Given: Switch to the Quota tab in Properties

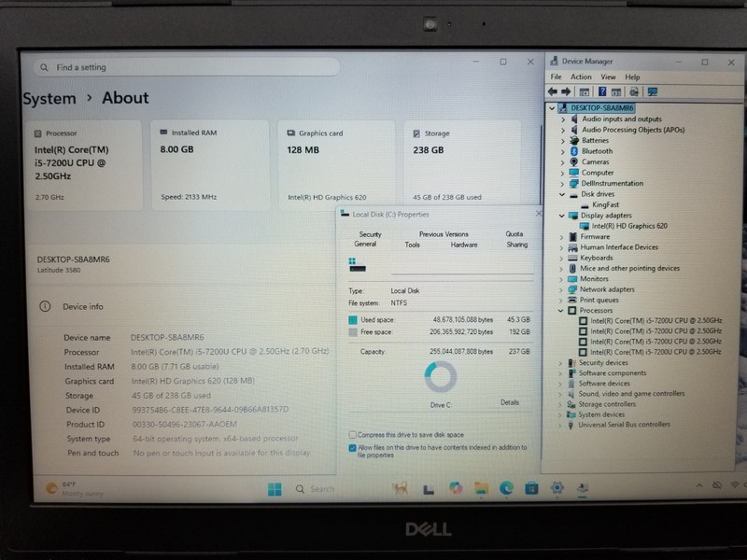Looking at the screenshot, I should point(514,234).
